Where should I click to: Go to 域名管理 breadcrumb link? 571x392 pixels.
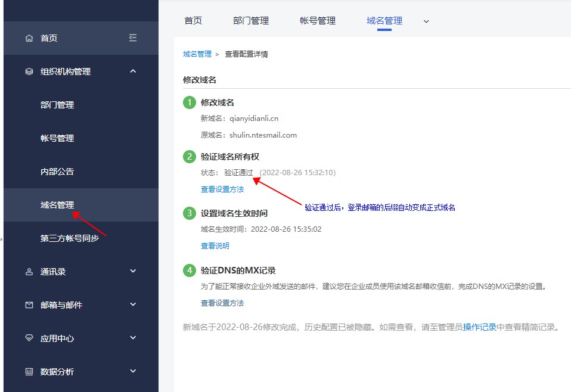(x=197, y=54)
